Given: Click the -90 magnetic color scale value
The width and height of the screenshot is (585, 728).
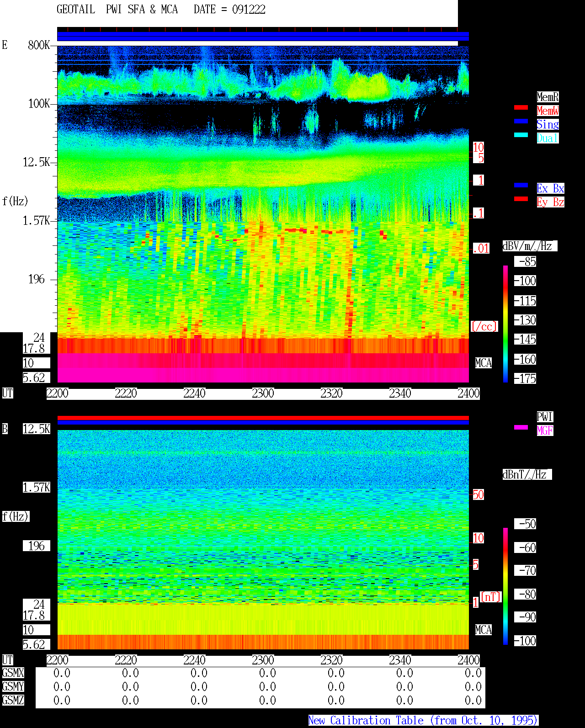Looking at the screenshot, I should coord(525,617).
